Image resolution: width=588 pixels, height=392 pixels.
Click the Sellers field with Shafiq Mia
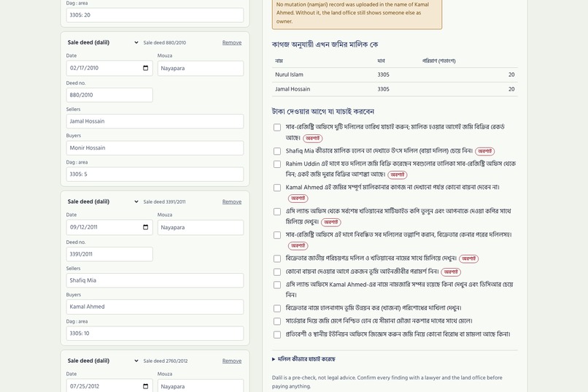click(x=155, y=280)
